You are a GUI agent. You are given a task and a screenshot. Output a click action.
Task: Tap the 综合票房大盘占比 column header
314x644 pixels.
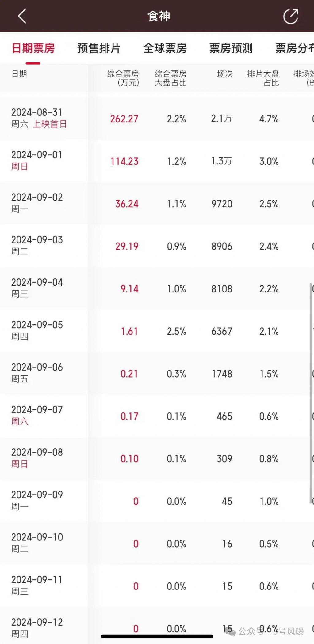pos(170,78)
